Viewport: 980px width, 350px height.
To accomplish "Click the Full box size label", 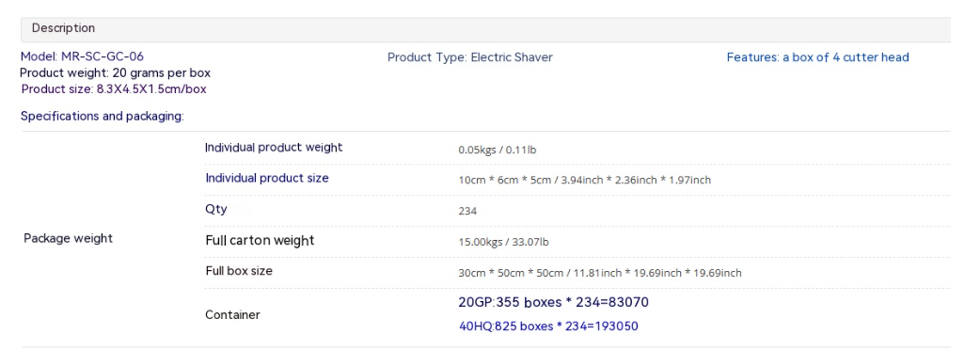I will [239, 271].
